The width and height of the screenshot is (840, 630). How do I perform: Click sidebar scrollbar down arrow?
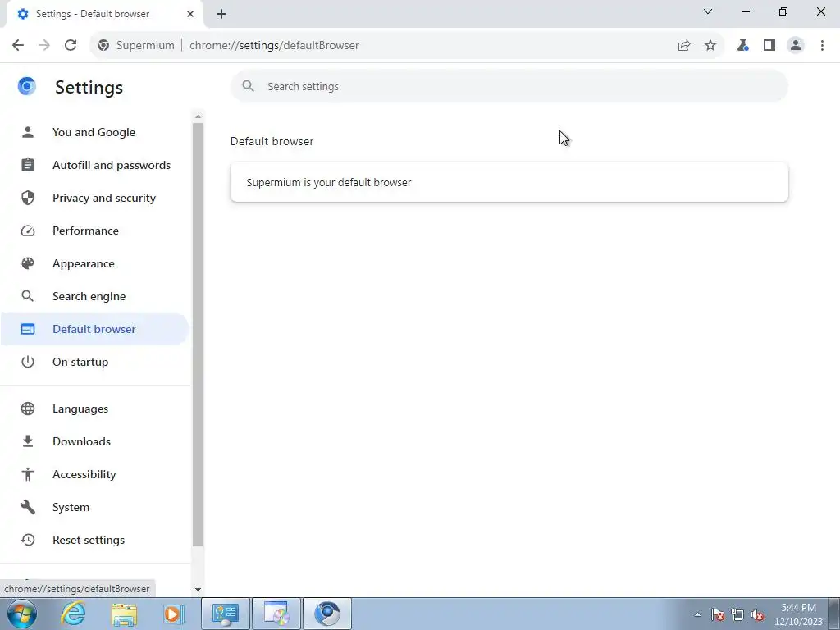[x=198, y=590]
